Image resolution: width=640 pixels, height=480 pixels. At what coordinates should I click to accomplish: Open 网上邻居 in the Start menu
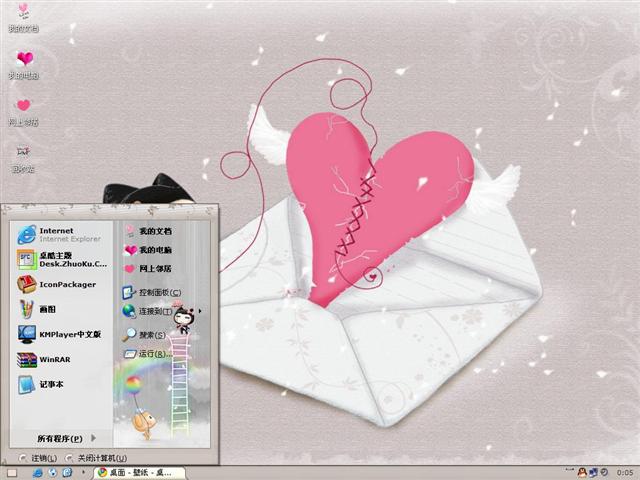pos(148,269)
